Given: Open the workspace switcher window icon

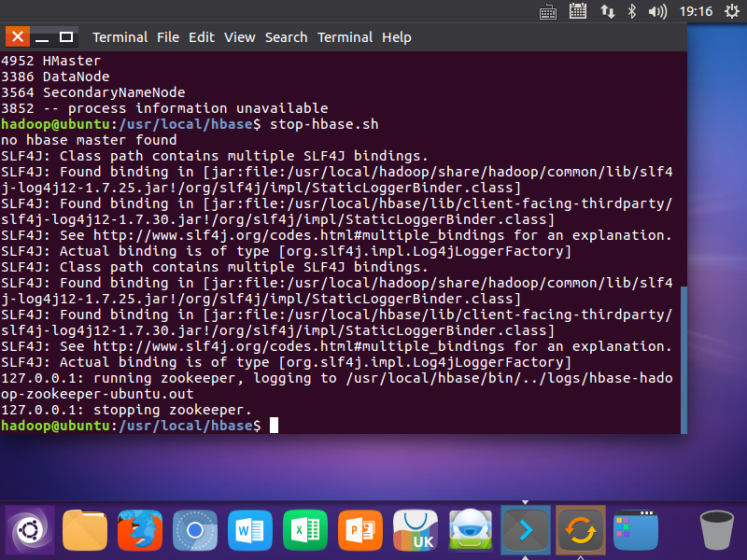Looking at the screenshot, I should click(636, 530).
